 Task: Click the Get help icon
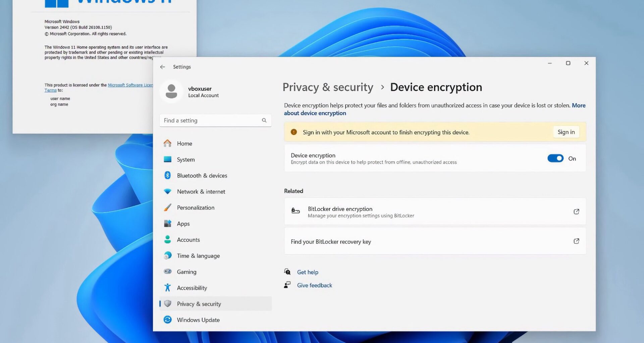point(287,272)
